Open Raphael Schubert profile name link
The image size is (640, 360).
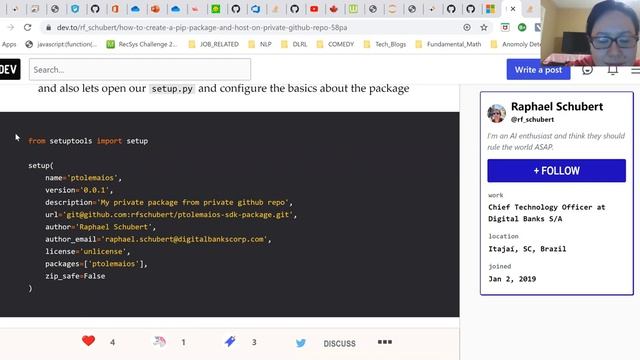coord(557,107)
